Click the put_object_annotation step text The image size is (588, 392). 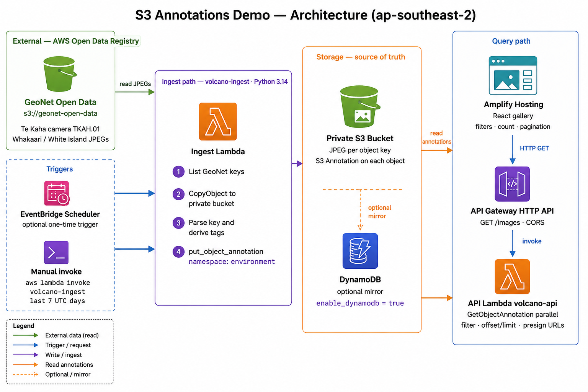[x=226, y=252]
